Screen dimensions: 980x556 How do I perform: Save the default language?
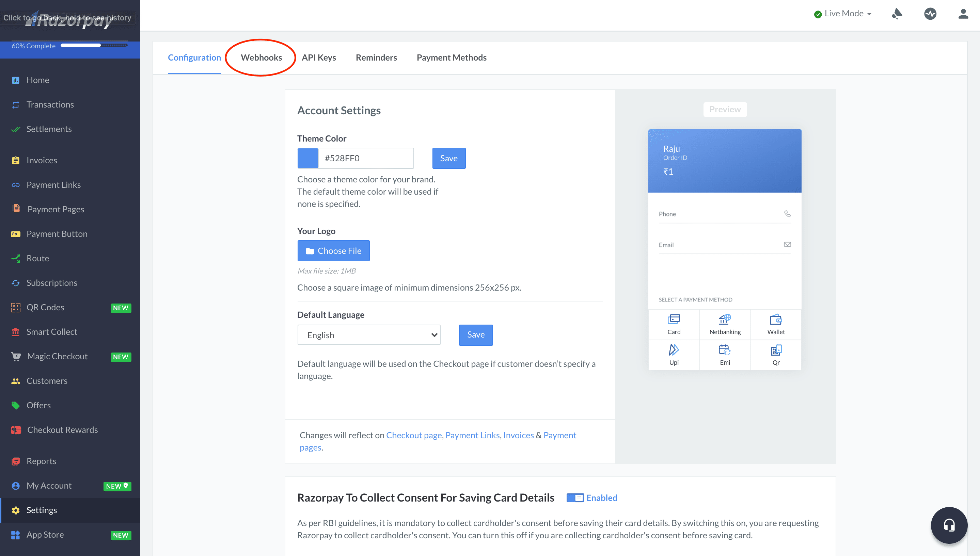475,334
